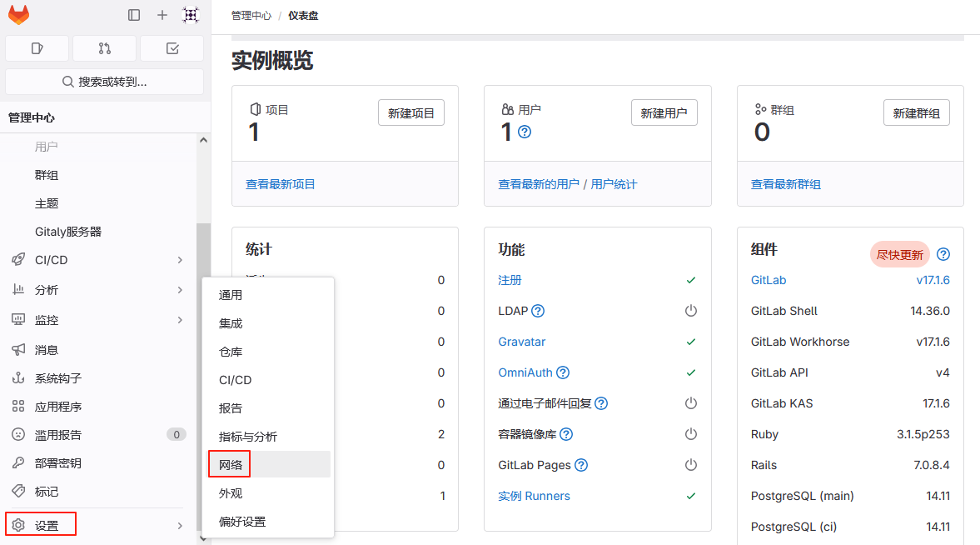Click sidebar scrollbar up arrow
980x545 pixels.
coord(203,140)
